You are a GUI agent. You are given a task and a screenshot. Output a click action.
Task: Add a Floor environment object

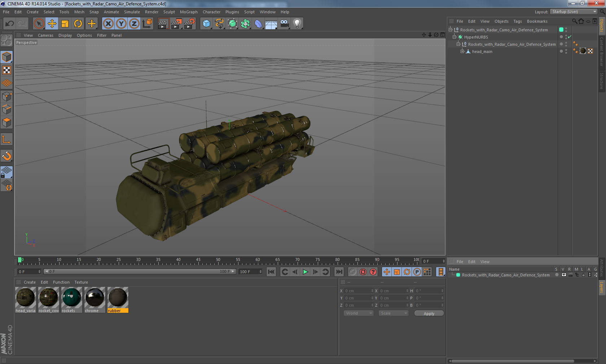point(271,24)
